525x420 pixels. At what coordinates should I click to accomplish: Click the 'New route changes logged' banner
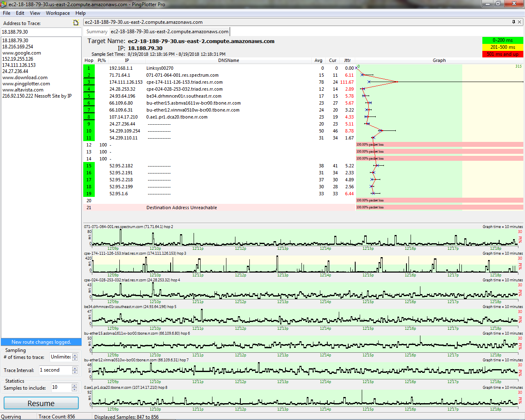coord(41,342)
